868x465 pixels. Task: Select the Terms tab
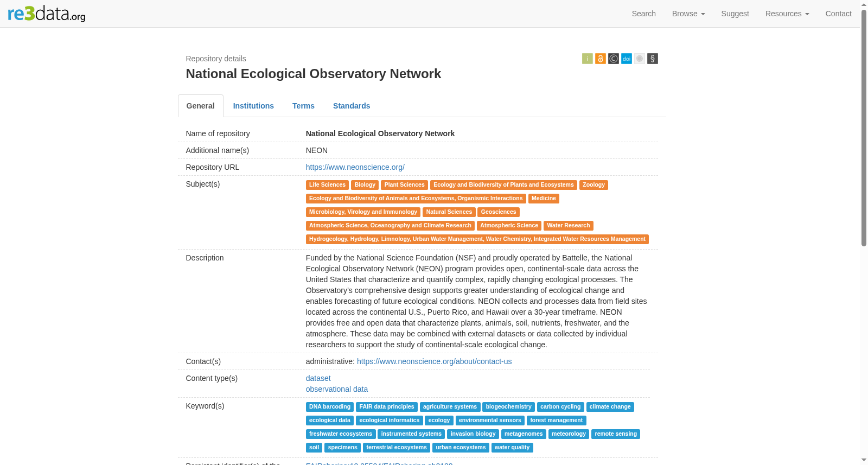303,106
